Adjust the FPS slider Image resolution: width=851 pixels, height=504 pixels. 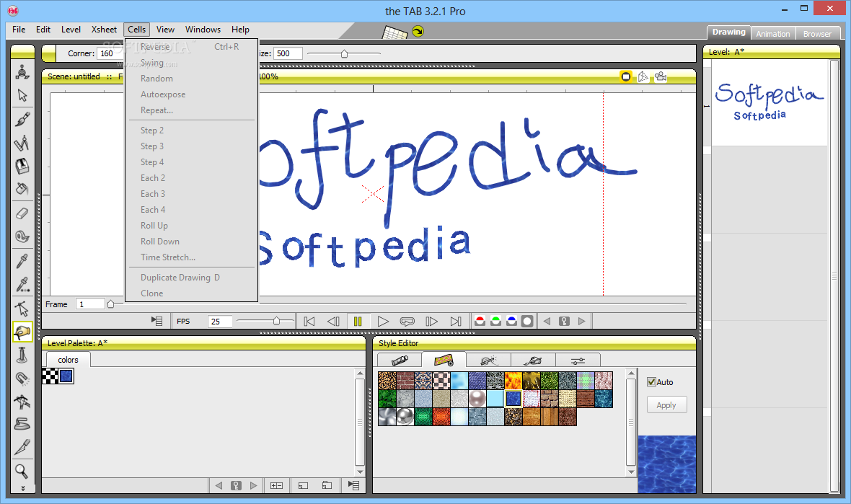(276, 321)
